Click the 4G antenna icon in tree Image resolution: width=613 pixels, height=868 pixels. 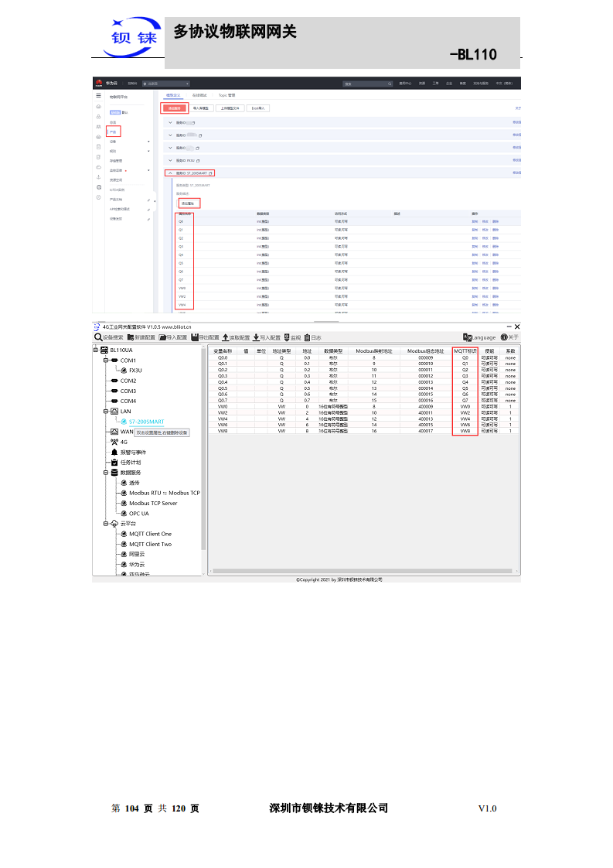pos(114,442)
